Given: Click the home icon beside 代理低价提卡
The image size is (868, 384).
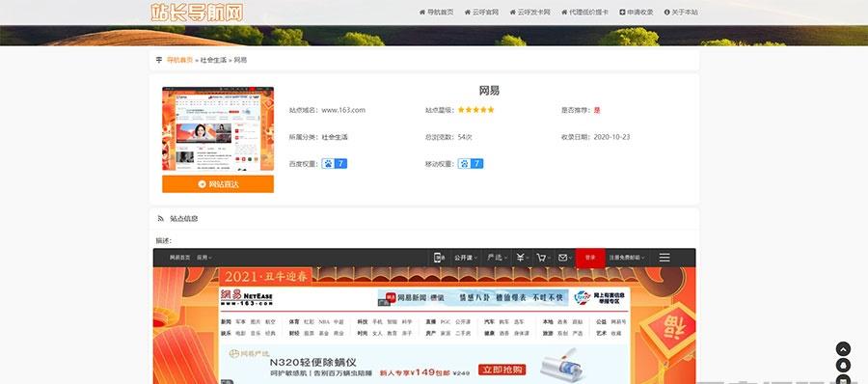Looking at the screenshot, I should [564, 13].
